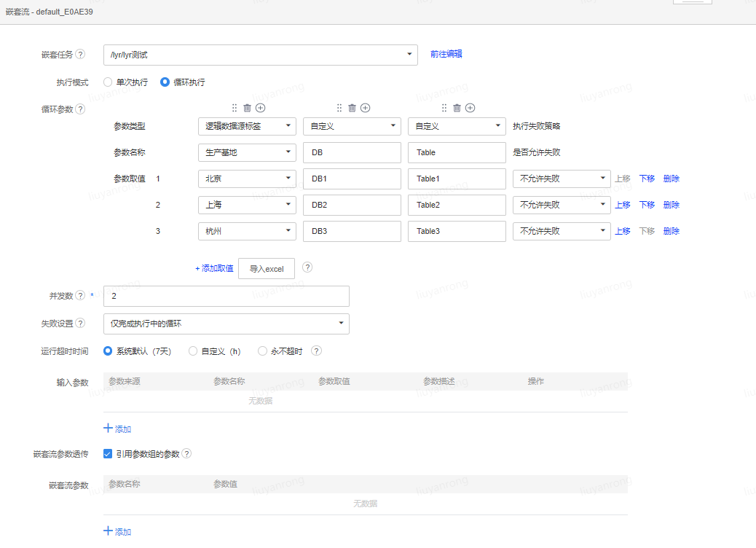Open the 上海 value dropdown

(x=247, y=205)
